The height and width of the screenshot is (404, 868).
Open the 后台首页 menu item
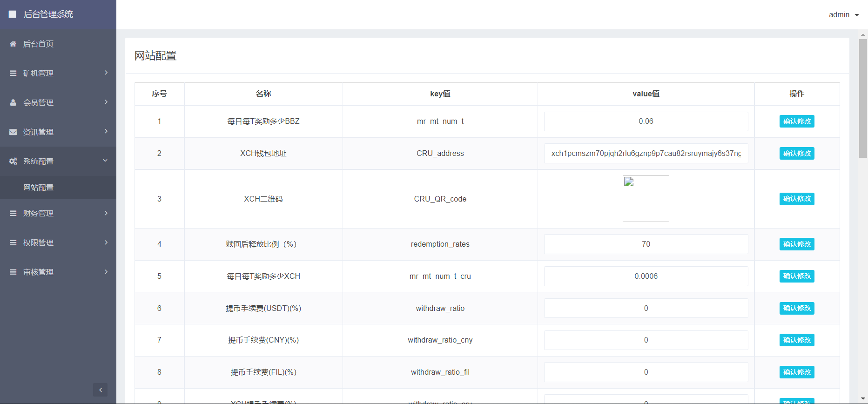click(58, 44)
